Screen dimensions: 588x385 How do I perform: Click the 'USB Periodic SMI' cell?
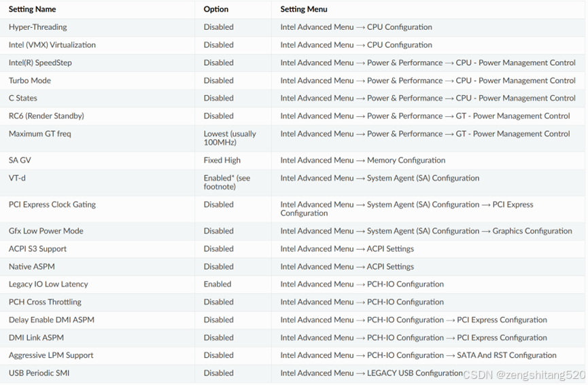39,373
